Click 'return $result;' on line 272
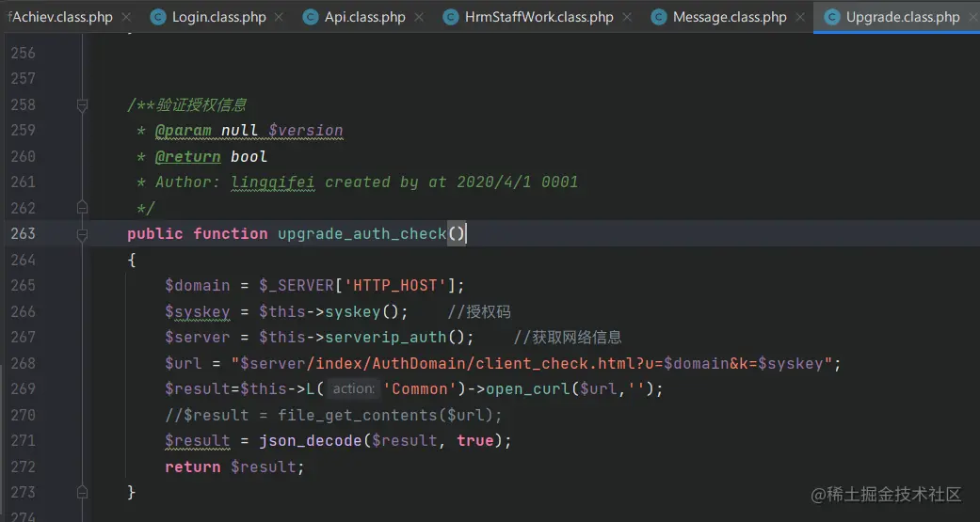 [235, 467]
